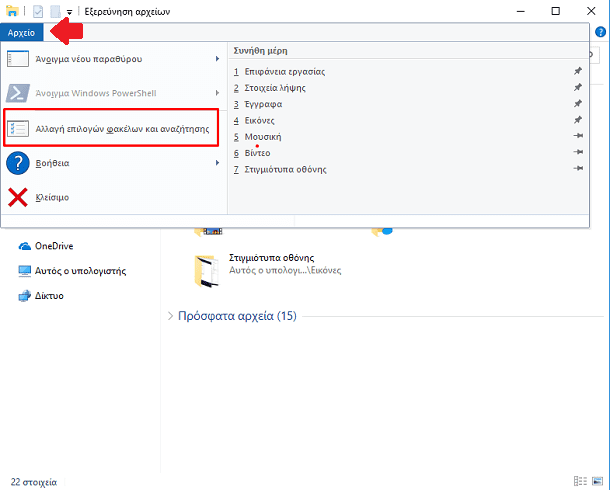Unpin Έγγραφα with its pin icon

(578, 103)
